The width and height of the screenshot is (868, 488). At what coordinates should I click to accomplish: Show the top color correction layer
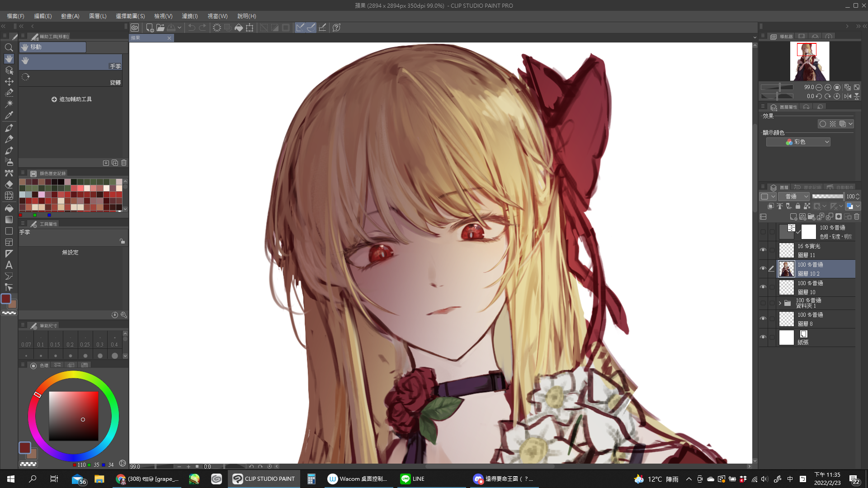(x=763, y=231)
